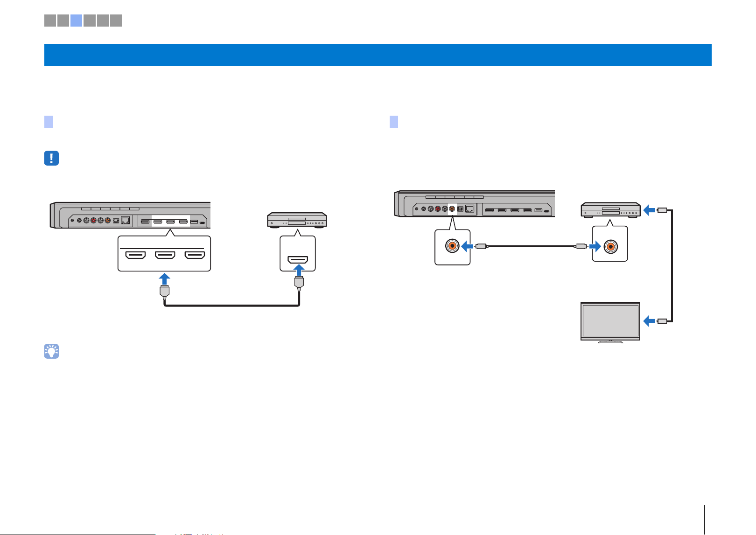Click the lightbulb tip icon

coord(51,351)
